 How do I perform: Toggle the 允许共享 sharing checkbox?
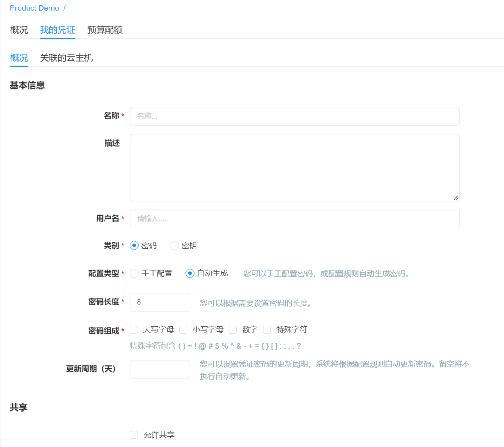coord(133,434)
